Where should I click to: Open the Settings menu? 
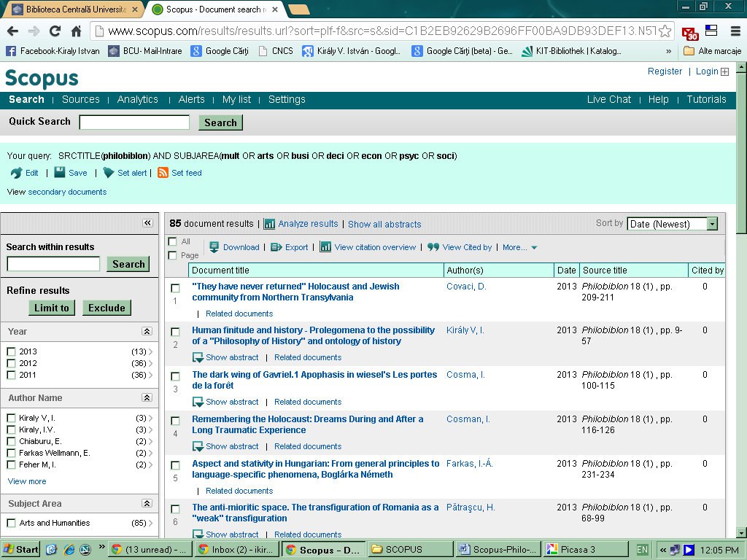pyautogui.click(x=287, y=99)
